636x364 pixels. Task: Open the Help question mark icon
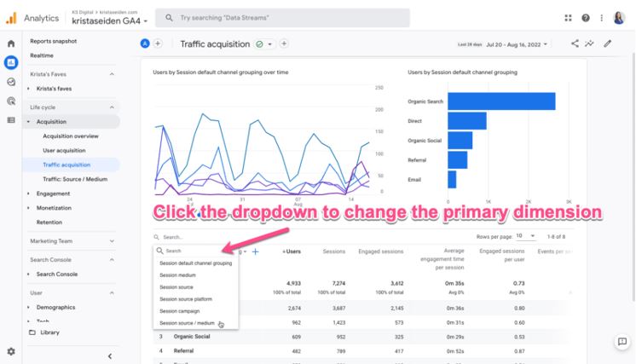coord(586,18)
